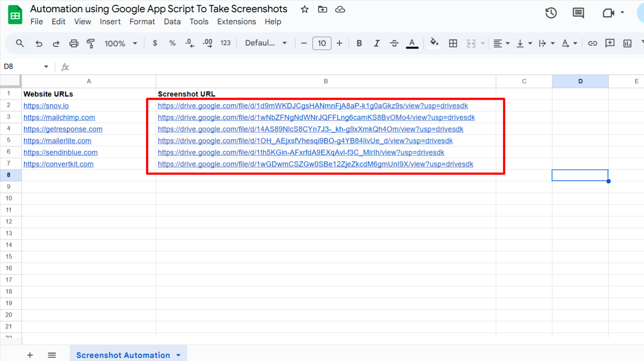Insert a comment from toolbar
Image resolution: width=644 pixels, height=361 pixels.
[610, 43]
